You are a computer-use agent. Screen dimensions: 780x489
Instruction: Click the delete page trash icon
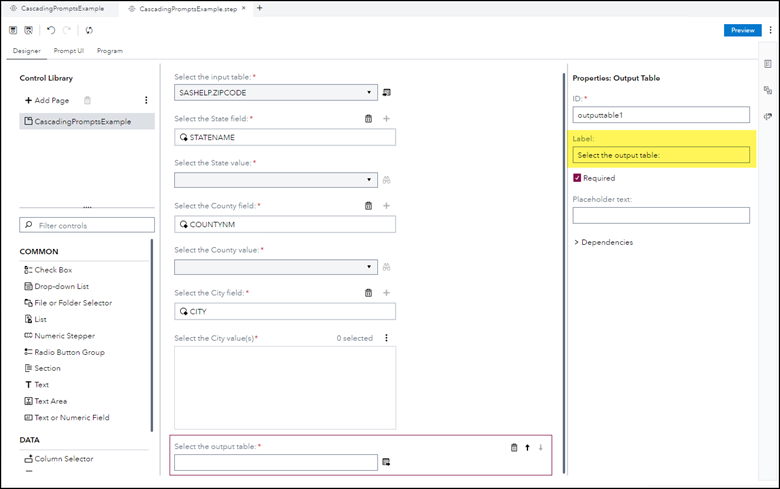click(88, 100)
